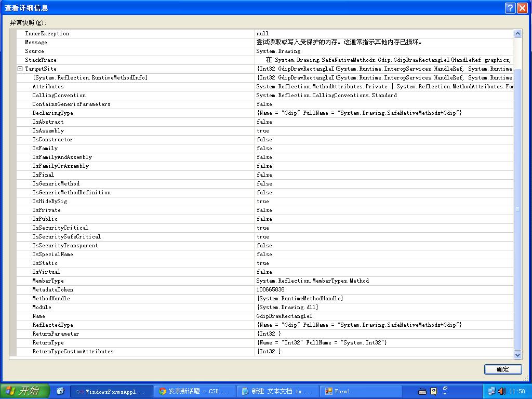Select the ReturnType property row
This screenshot has height=399, width=532.
264,342
